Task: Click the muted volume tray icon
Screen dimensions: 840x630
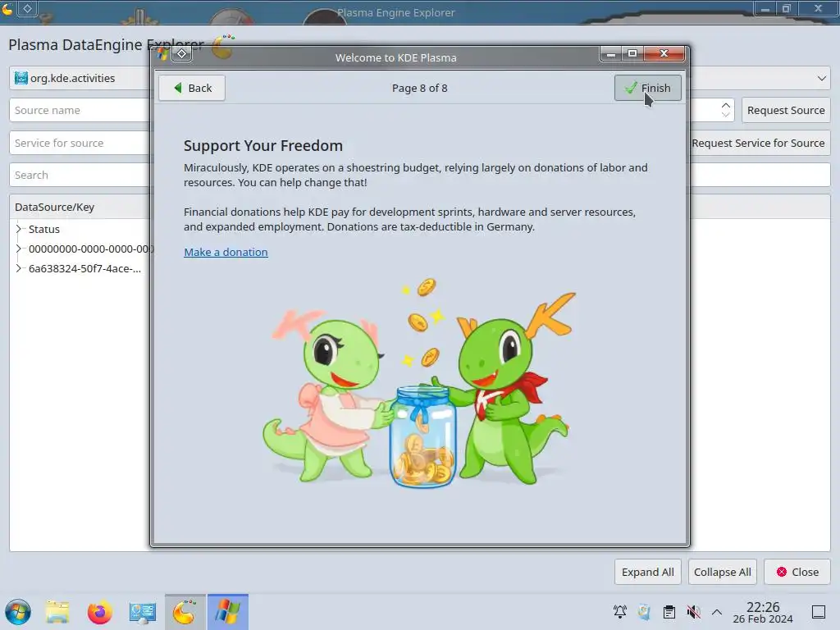Action: click(693, 612)
